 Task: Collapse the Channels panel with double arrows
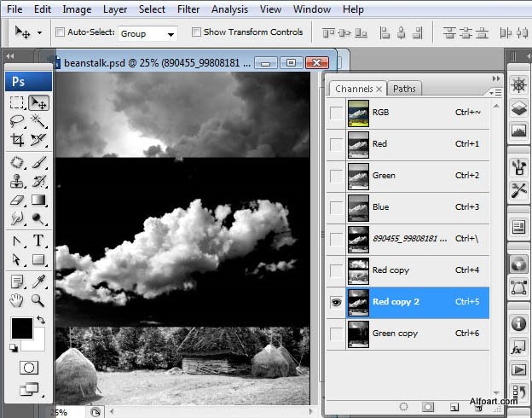tap(495, 78)
